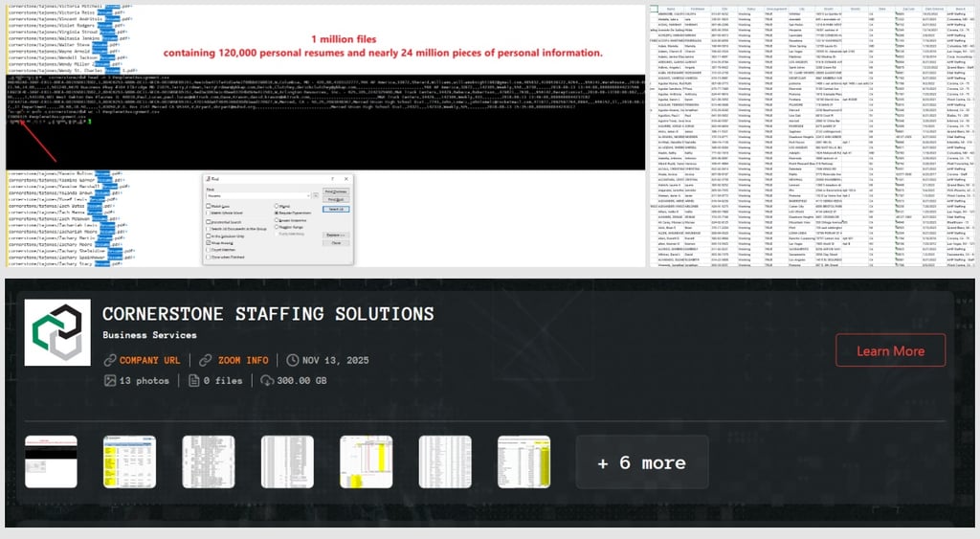Image resolution: width=980 pixels, height=539 pixels.
Task: Click the 13 photos count text
Action: point(144,380)
